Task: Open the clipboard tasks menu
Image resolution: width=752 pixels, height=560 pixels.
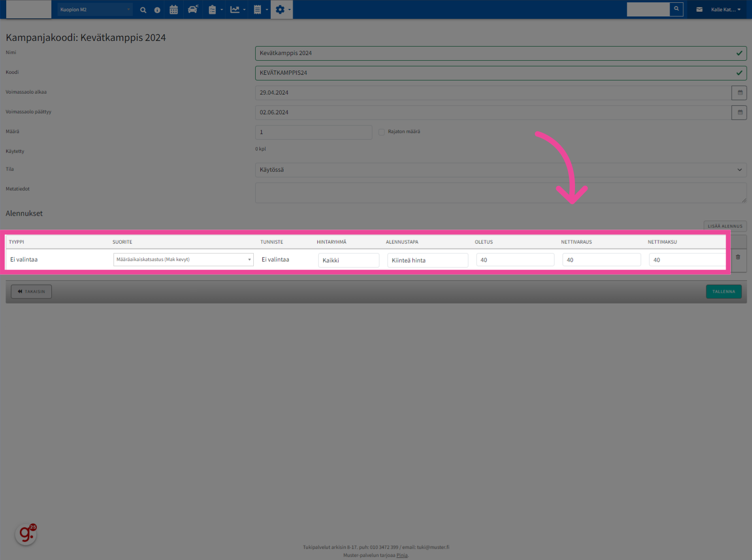Action: [x=215, y=9]
